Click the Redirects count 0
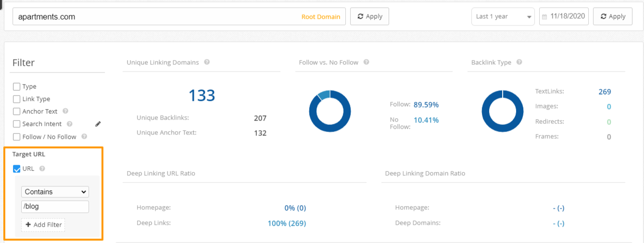The height and width of the screenshot is (243, 644). 609,122
